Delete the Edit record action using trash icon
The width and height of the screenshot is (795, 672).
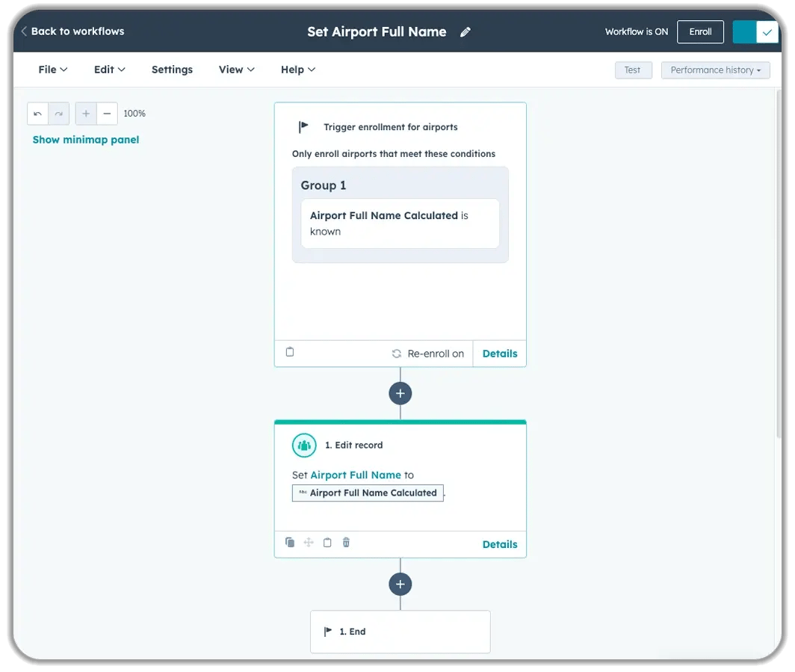pos(346,543)
